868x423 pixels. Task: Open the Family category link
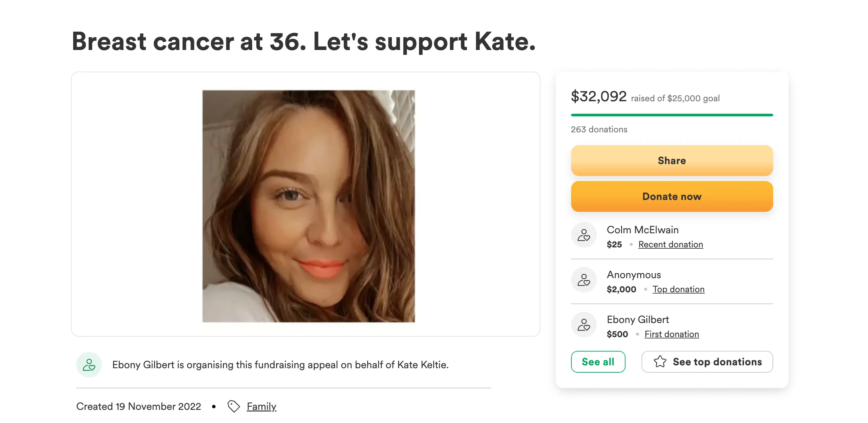(x=261, y=406)
